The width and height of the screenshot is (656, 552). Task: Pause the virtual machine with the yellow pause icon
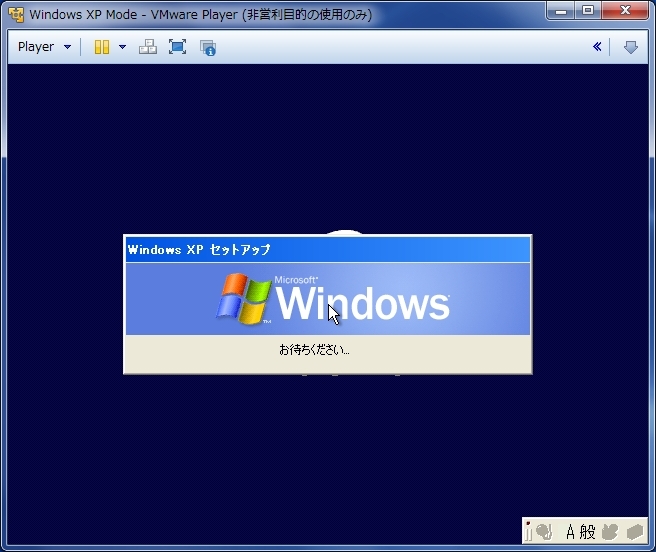(102, 47)
